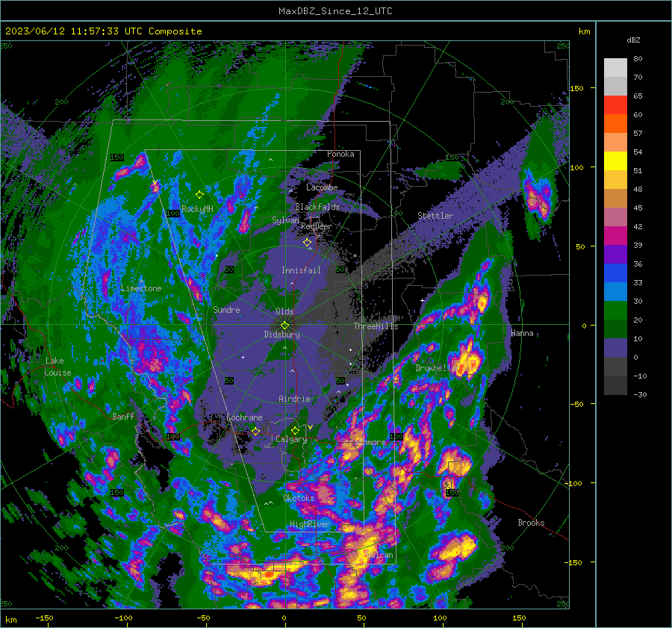Click the Okotoks town label

point(299,498)
